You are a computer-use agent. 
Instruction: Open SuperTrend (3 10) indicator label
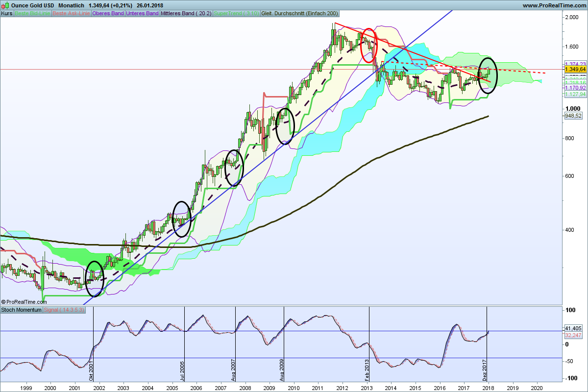[x=237, y=13]
